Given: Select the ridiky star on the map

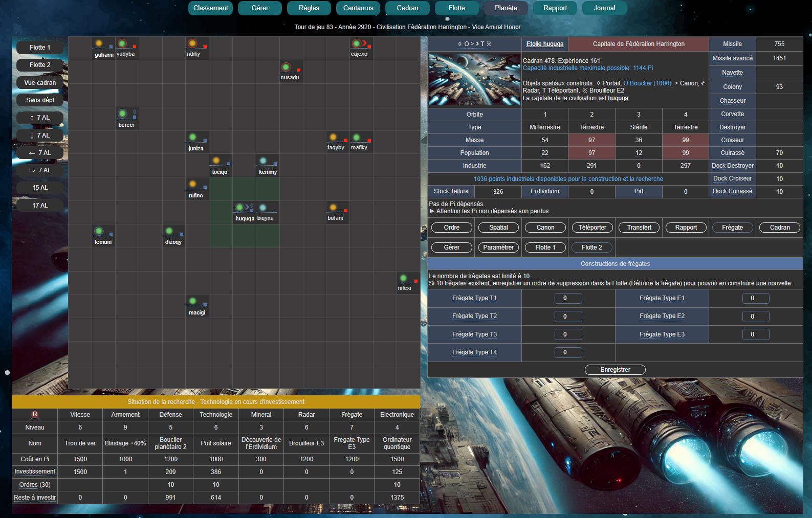Looking at the screenshot, I should [x=192, y=43].
